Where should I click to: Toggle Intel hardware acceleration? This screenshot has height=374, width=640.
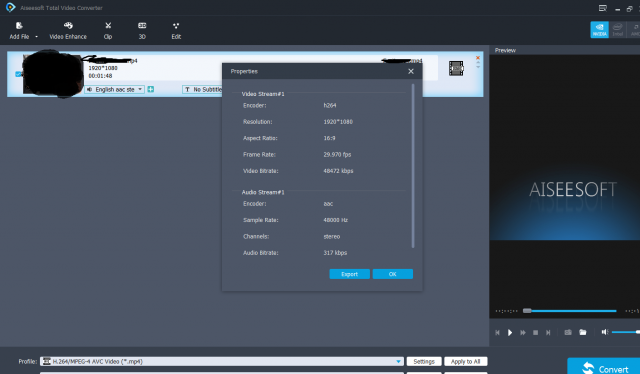pos(617,30)
